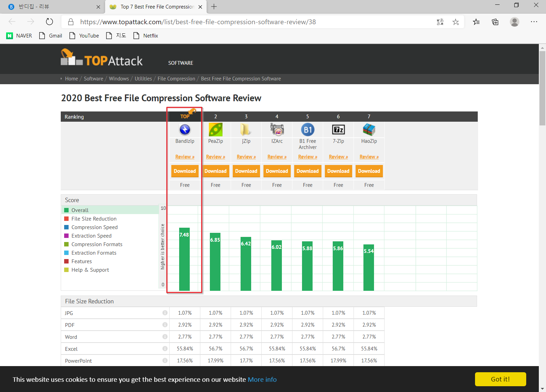Download IZArc
546x392 pixels.
click(277, 171)
